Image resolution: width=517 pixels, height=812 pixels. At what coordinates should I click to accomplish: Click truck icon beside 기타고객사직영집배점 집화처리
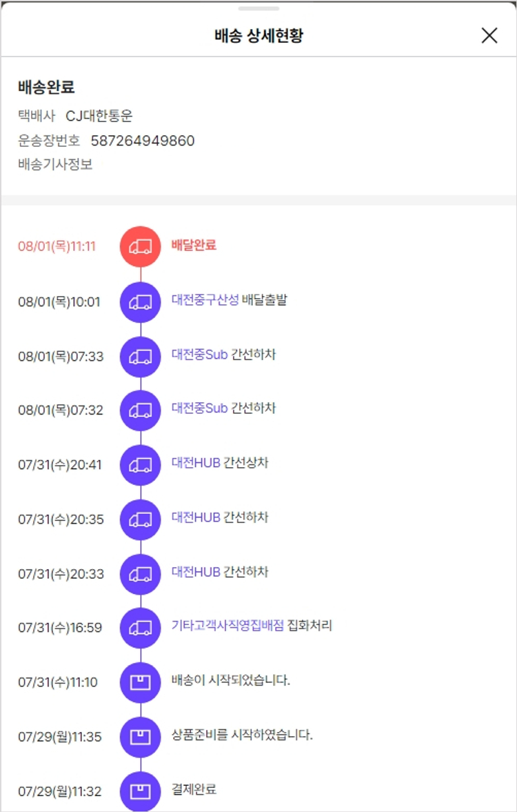(141, 628)
